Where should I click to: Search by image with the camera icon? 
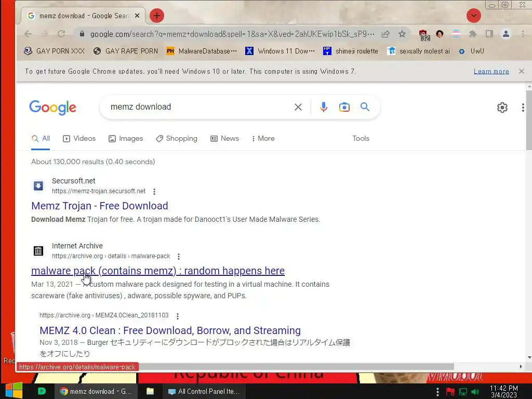(344, 107)
